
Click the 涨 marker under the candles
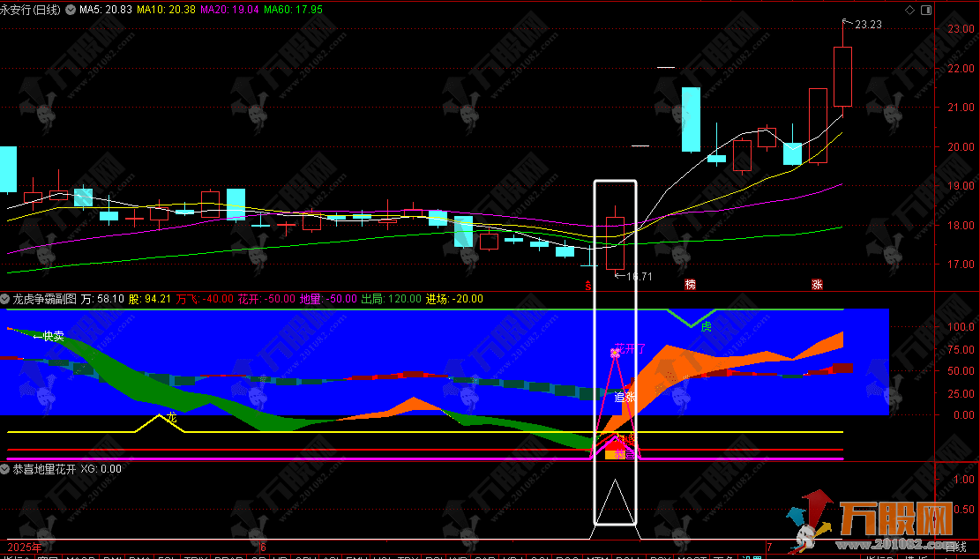tap(817, 284)
